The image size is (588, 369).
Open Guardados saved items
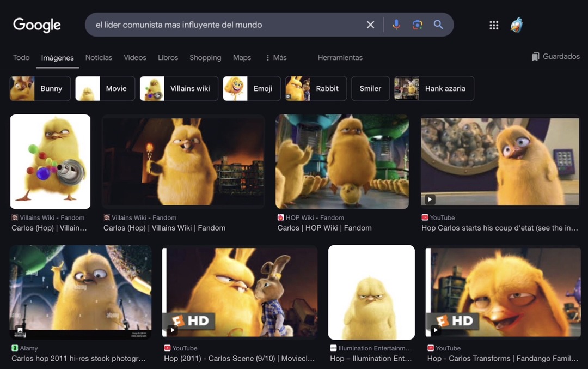(x=555, y=57)
